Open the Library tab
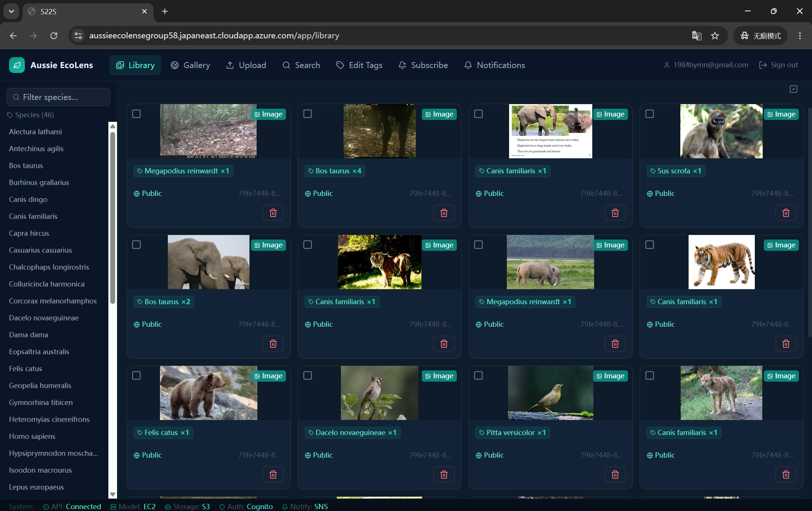Screen dimensions: 812x511 click(x=135, y=65)
